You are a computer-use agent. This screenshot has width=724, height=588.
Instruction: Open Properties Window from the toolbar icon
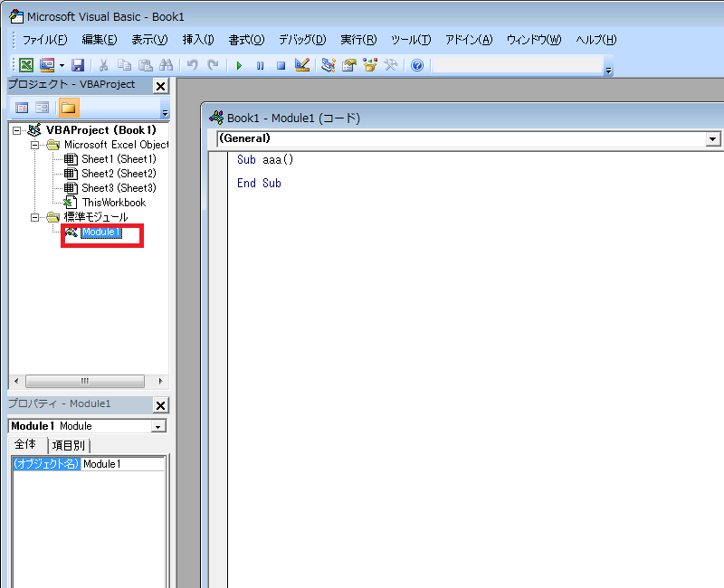[x=349, y=65]
